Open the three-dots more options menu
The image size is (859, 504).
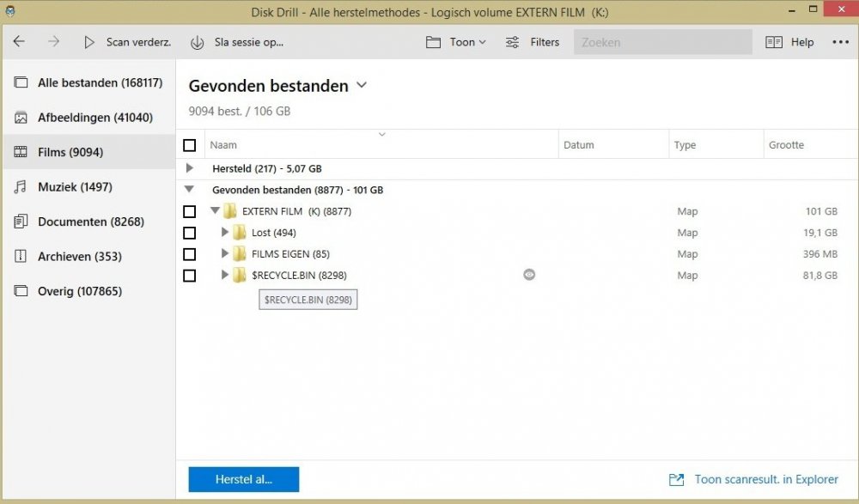(x=840, y=42)
